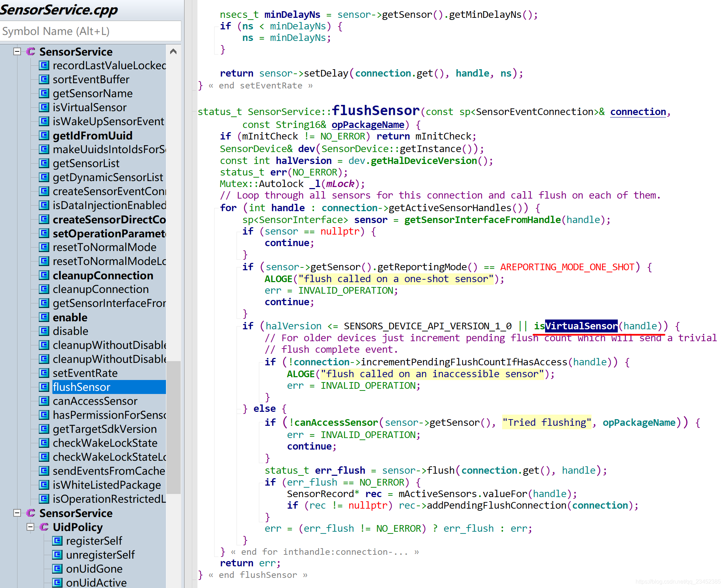Collapse the second SensorService tree node

click(x=17, y=513)
